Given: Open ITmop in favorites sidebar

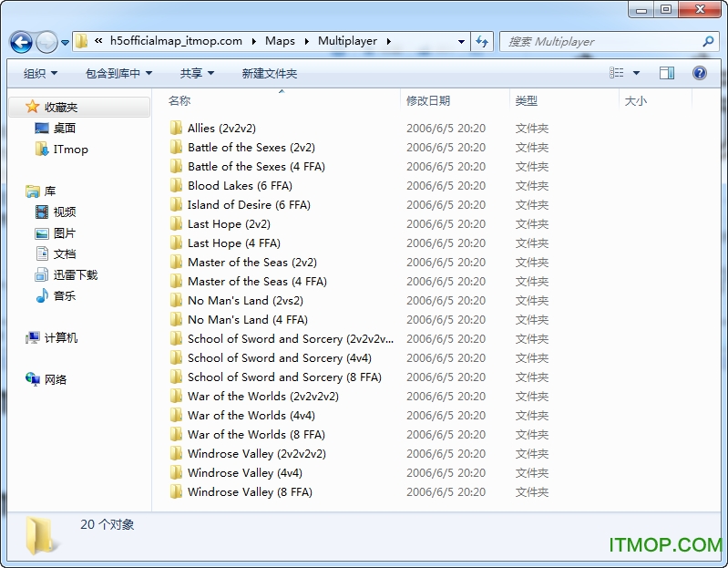Looking at the screenshot, I should (70, 149).
